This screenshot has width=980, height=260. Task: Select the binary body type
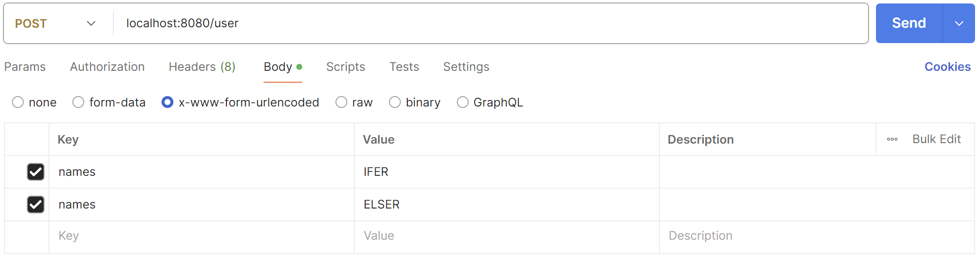395,103
